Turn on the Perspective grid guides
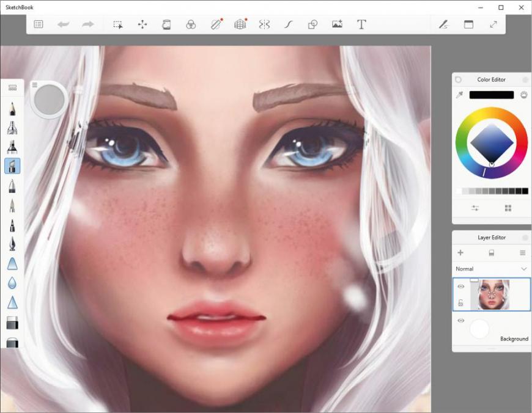Image resolution: width=532 pixels, height=413 pixels. coord(240,24)
